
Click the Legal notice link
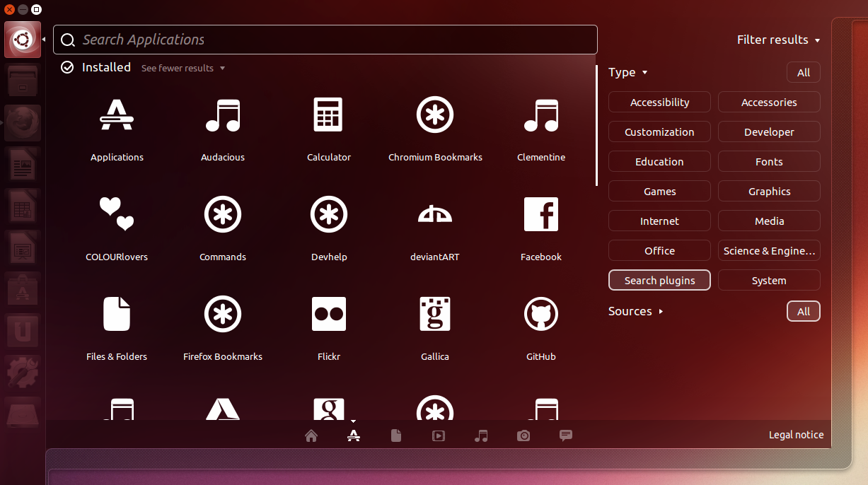click(796, 435)
